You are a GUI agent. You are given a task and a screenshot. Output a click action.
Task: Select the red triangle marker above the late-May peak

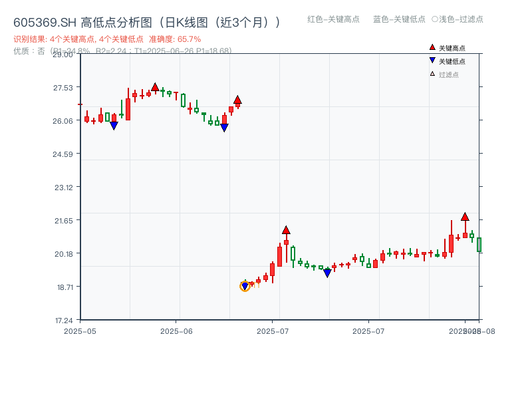[x=154, y=86]
